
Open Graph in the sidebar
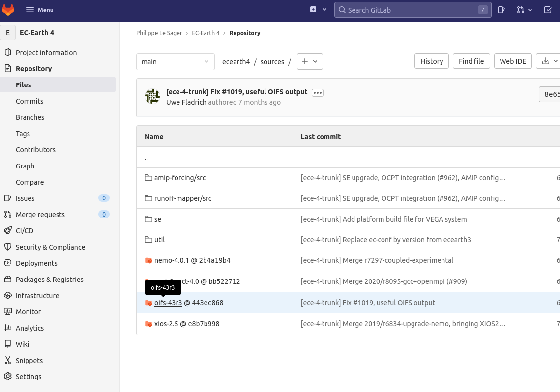(25, 166)
